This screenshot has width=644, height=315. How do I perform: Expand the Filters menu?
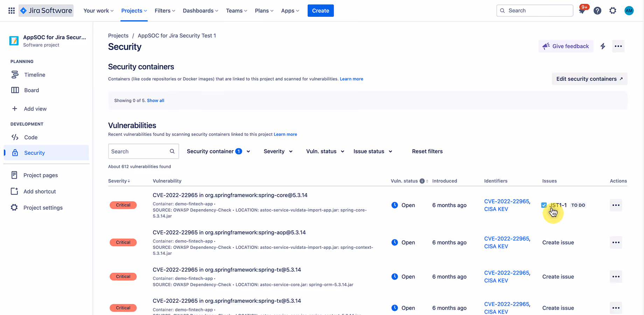[x=165, y=10]
